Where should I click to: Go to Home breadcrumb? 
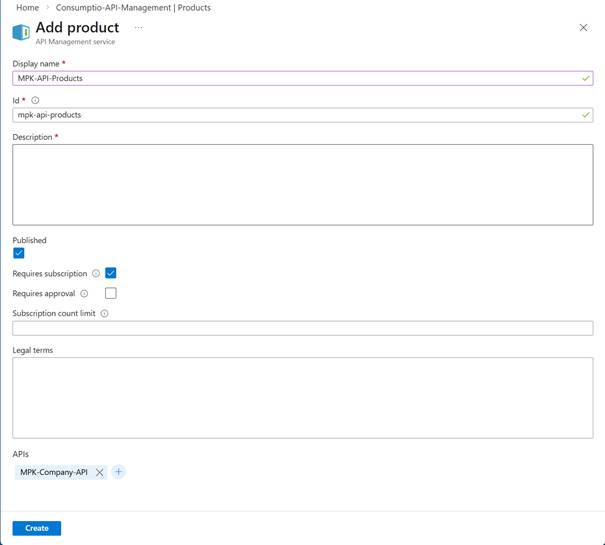coord(27,8)
